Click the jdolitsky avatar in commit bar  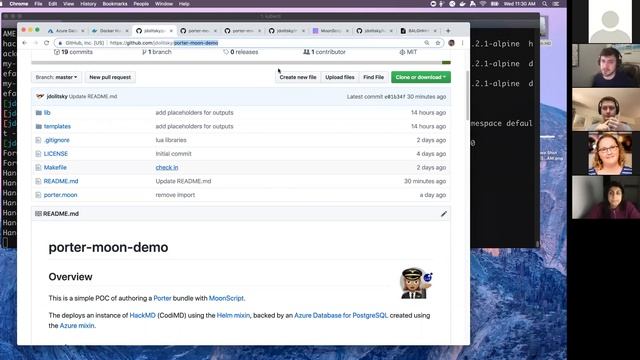click(40, 97)
